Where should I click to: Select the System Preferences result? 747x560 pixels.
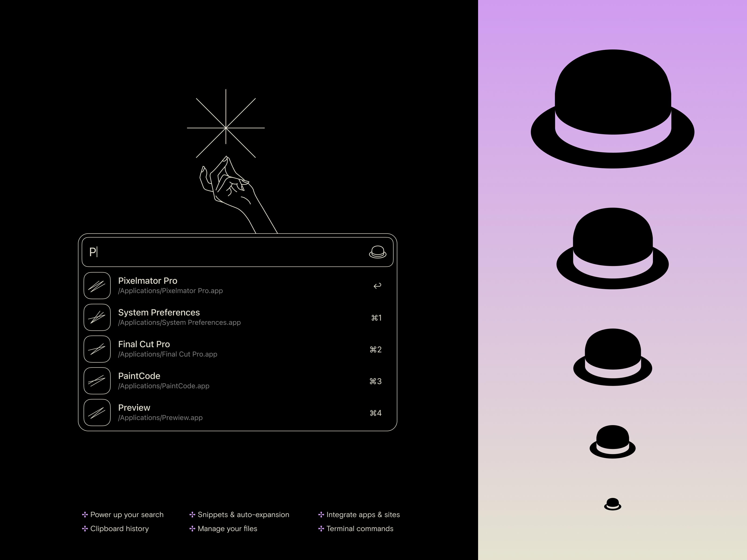(159, 313)
